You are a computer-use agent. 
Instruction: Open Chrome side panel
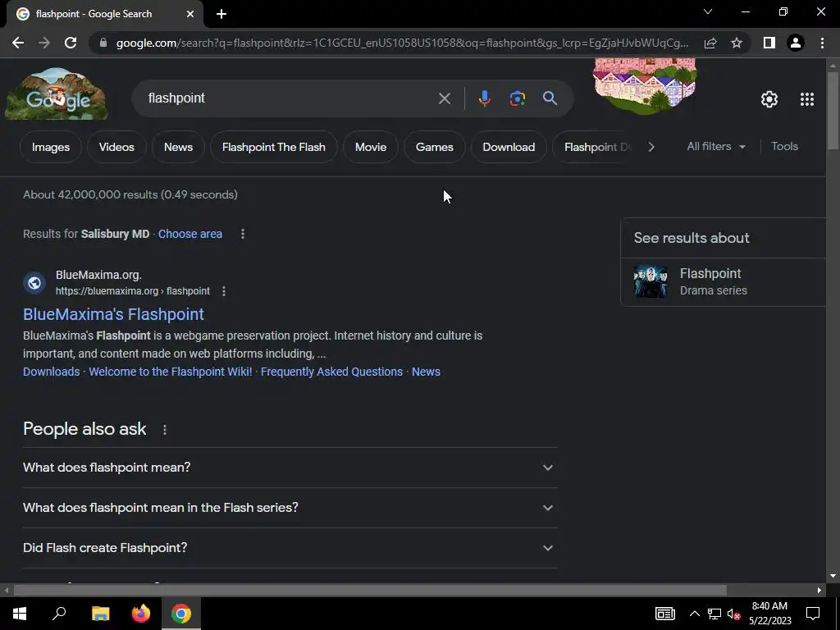[769, 43]
